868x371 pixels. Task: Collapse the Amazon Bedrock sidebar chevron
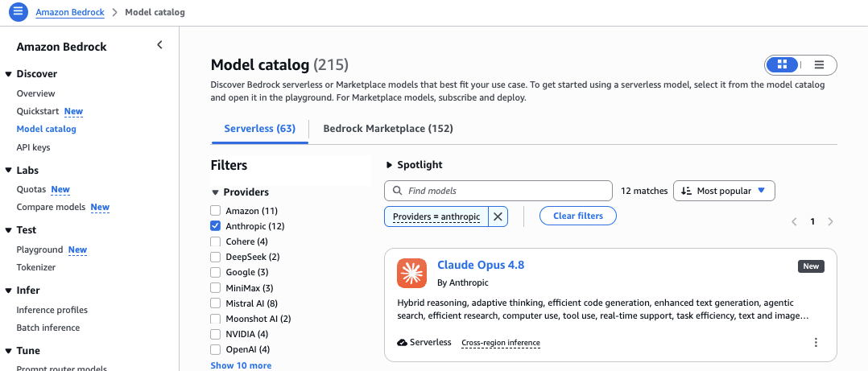coord(159,45)
